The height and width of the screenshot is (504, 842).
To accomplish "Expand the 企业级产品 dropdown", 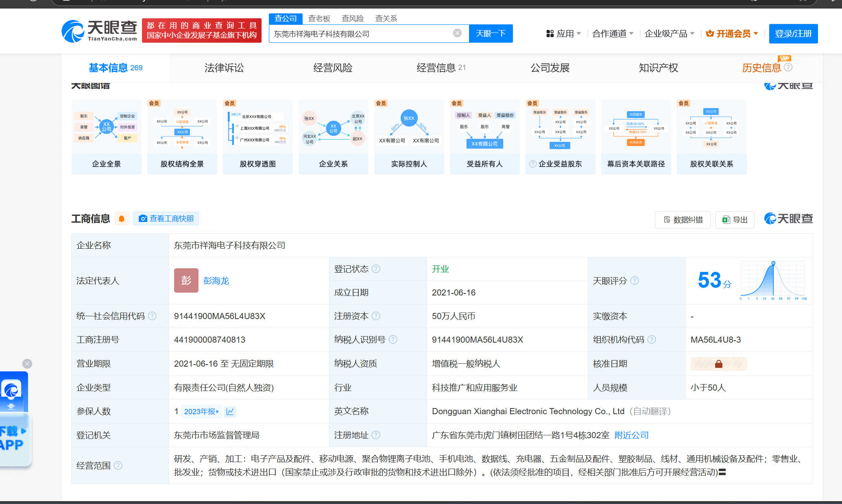I will [x=670, y=34].
